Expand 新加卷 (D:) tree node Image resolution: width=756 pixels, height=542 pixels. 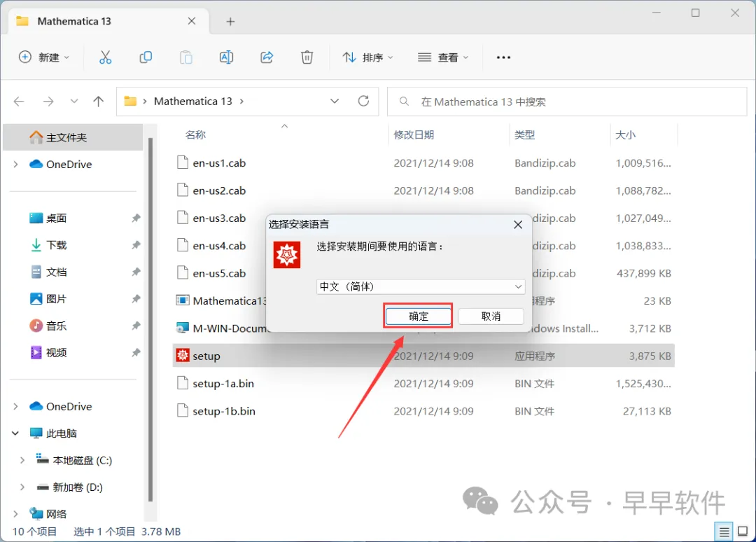click(x=22, y=487)
